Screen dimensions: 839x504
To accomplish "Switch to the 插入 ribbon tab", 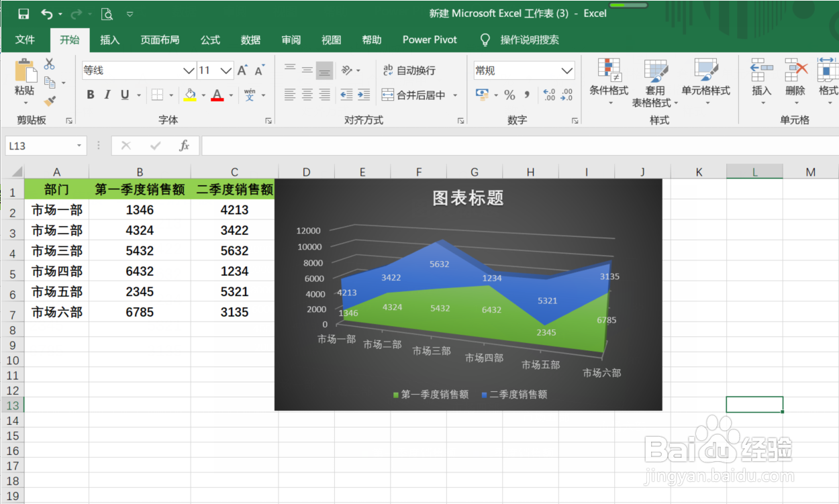I will (109, 40).
